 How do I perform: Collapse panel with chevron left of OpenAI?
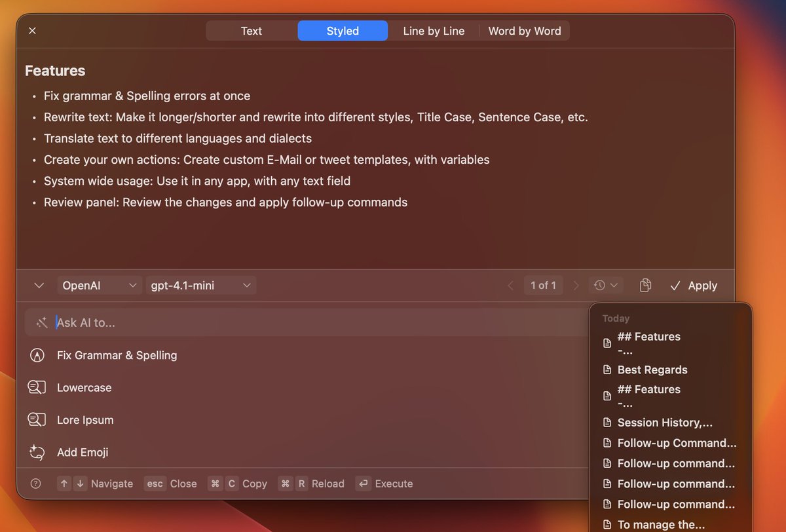click(39, 286)
